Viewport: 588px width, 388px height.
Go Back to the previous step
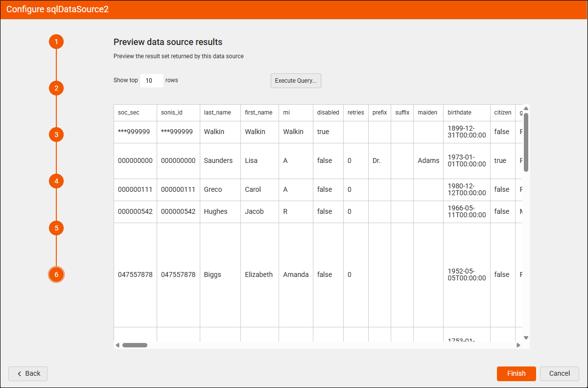pos(28,374)
